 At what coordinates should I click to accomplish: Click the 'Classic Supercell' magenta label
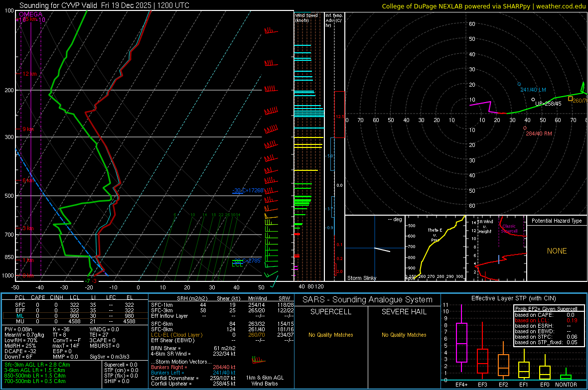(509, 229)
